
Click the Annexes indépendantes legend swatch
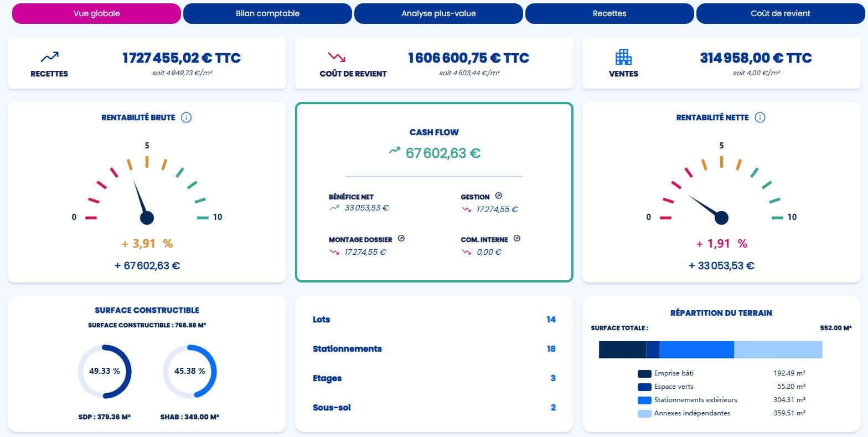[644, 414]
